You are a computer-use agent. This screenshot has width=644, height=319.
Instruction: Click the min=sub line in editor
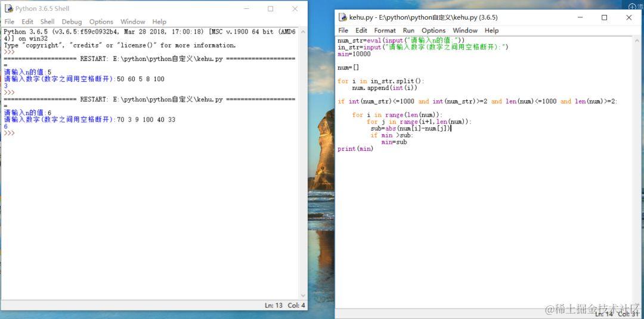(x=394, y=142)
